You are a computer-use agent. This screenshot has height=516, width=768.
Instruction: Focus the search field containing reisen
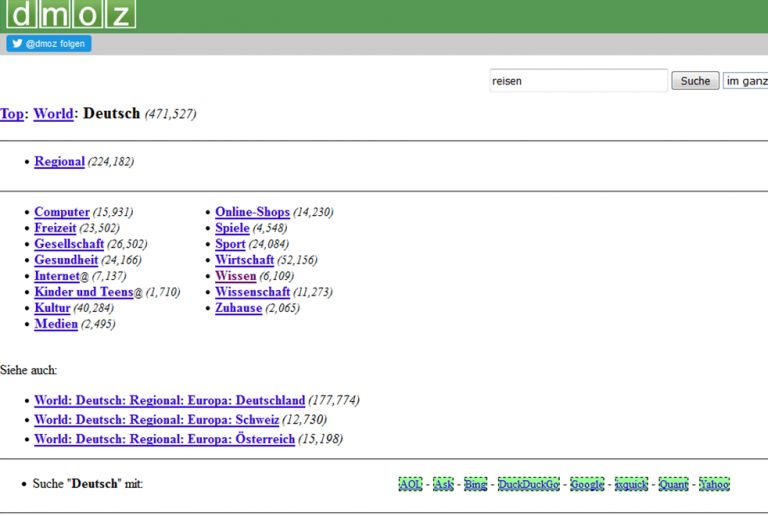(x=578, y=81)
